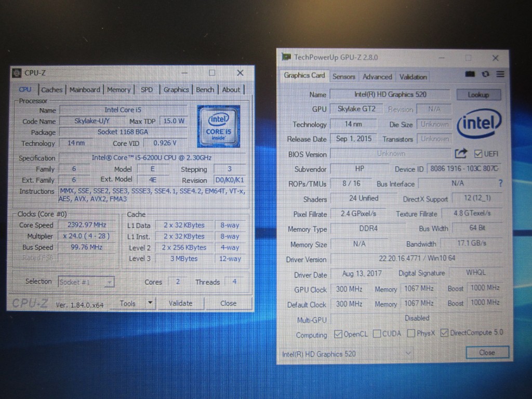Switch to the Sensors tab in GPU-Z
The image size is (532, 399).
tap(343, 76)
